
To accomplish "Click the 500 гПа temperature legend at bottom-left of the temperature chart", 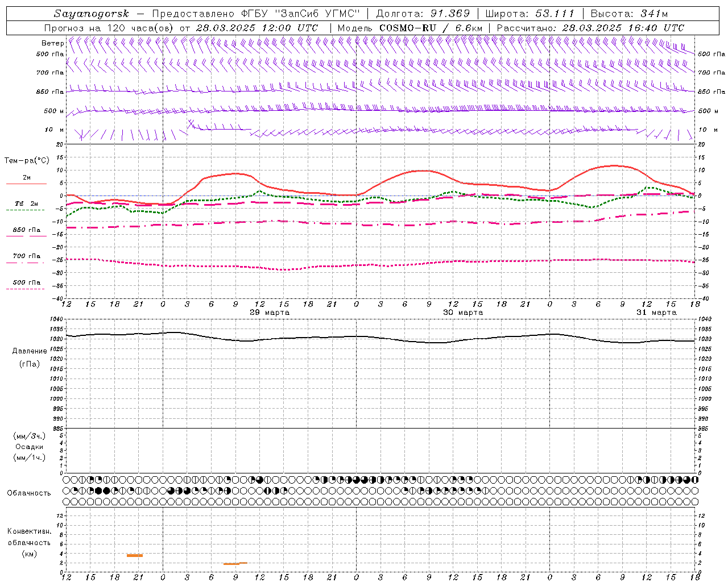I will point(26,282).
